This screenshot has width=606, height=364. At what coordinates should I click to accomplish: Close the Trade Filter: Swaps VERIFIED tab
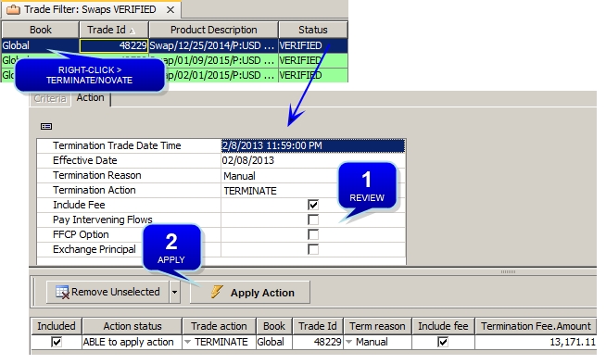coord(170,9)
